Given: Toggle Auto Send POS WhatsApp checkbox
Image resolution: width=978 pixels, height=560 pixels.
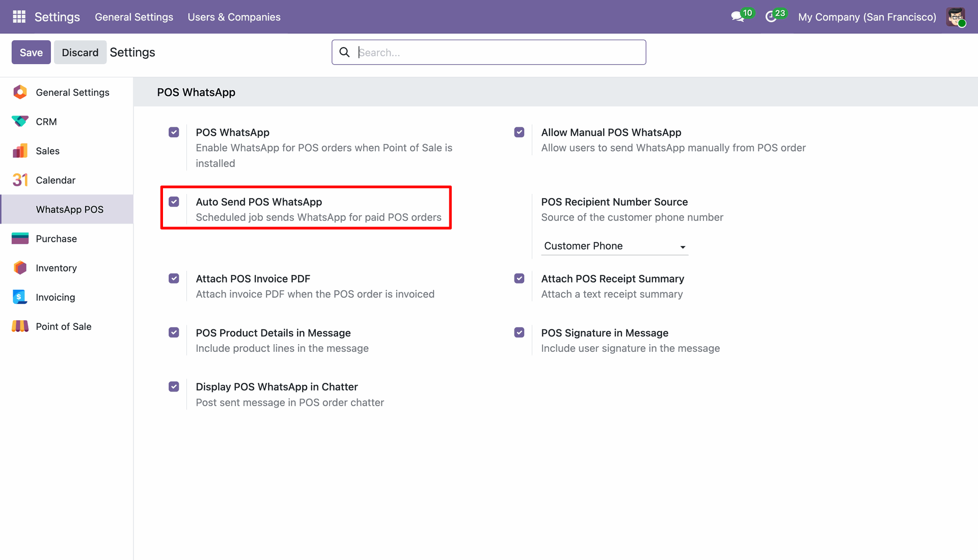Looking at the screenshot, I should [x=174, y=202].
